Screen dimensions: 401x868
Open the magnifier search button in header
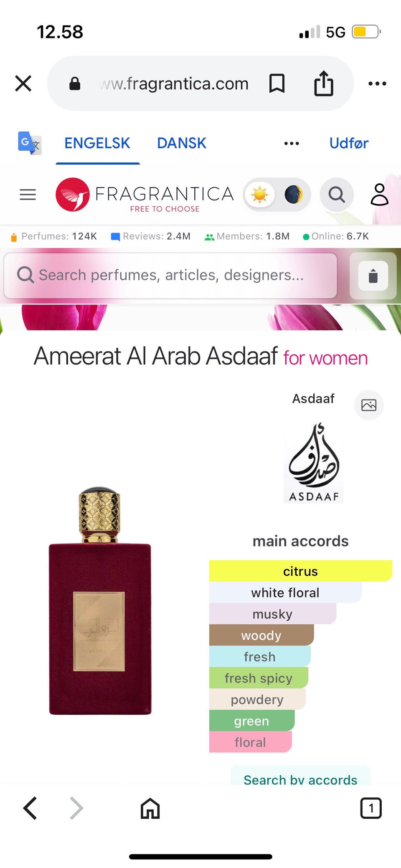click(337, 195)
